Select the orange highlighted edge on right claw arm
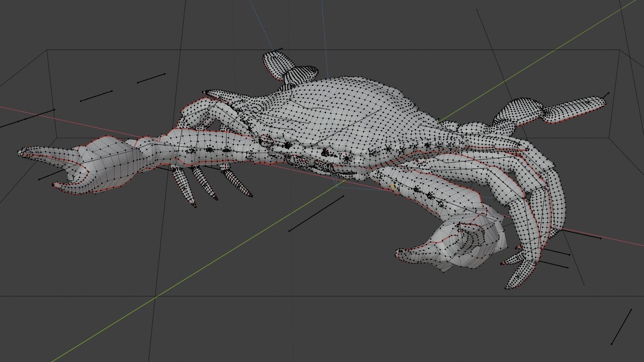Screen dimensions: 644x362 point(392,188)
